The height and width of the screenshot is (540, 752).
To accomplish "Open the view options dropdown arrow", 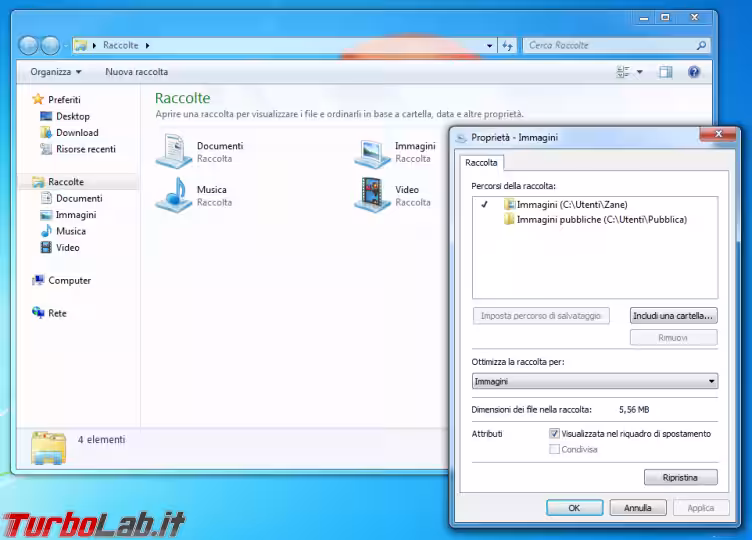I will pyautogui.click(x=639, y=72).
